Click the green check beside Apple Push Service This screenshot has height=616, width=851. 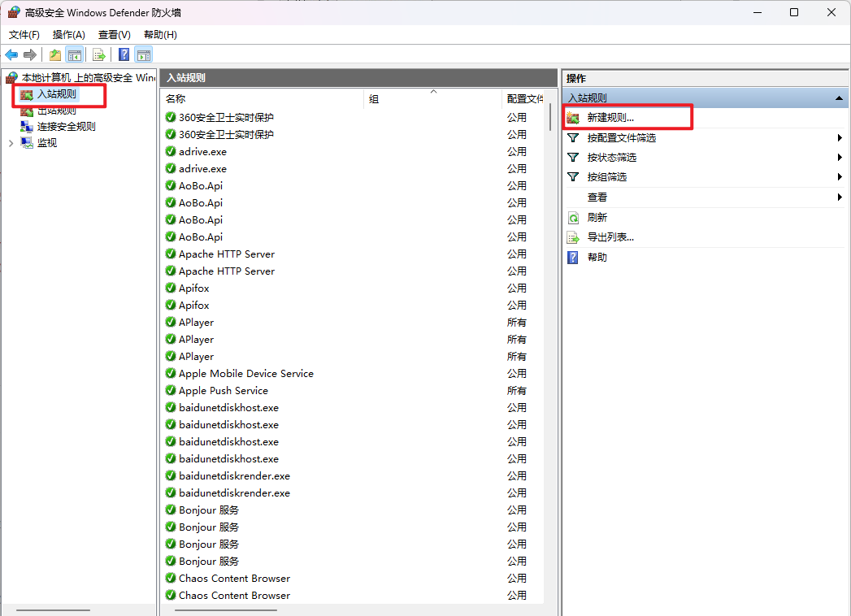[171, 390]
